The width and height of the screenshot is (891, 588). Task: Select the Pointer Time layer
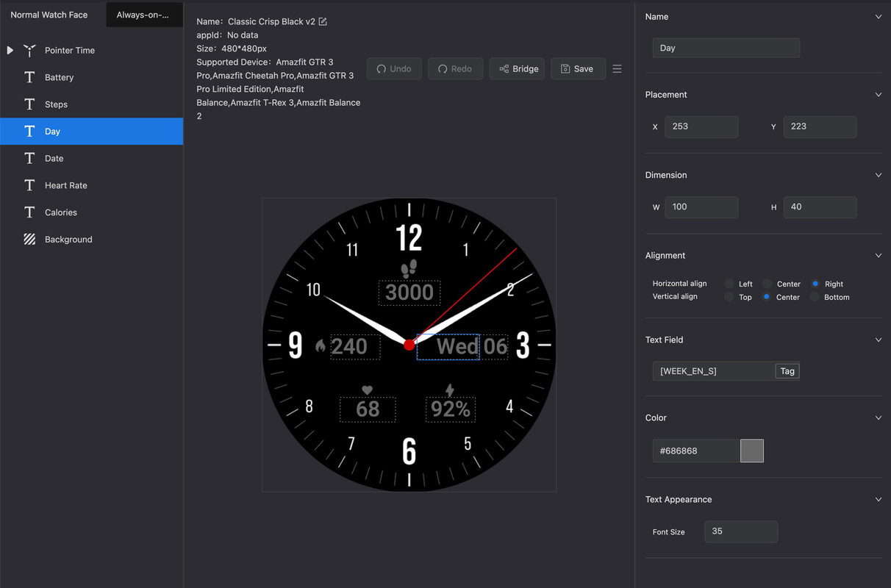coord(91,50)
